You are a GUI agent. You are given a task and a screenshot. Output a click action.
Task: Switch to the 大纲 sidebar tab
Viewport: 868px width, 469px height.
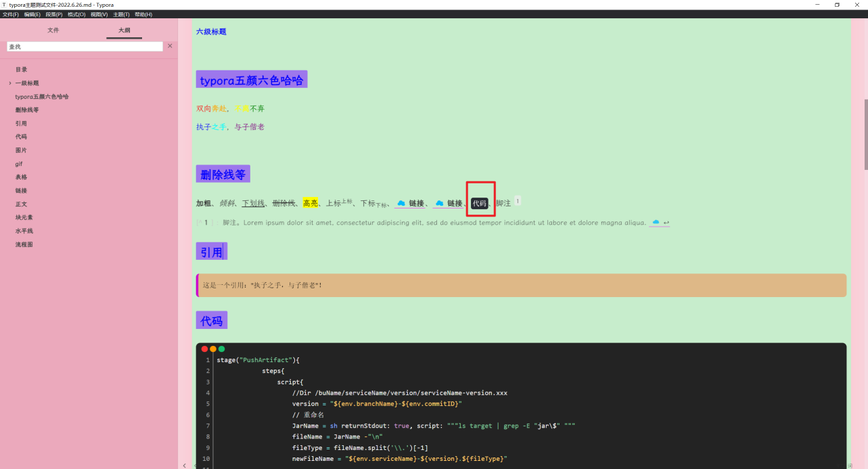tap(124, 30)
